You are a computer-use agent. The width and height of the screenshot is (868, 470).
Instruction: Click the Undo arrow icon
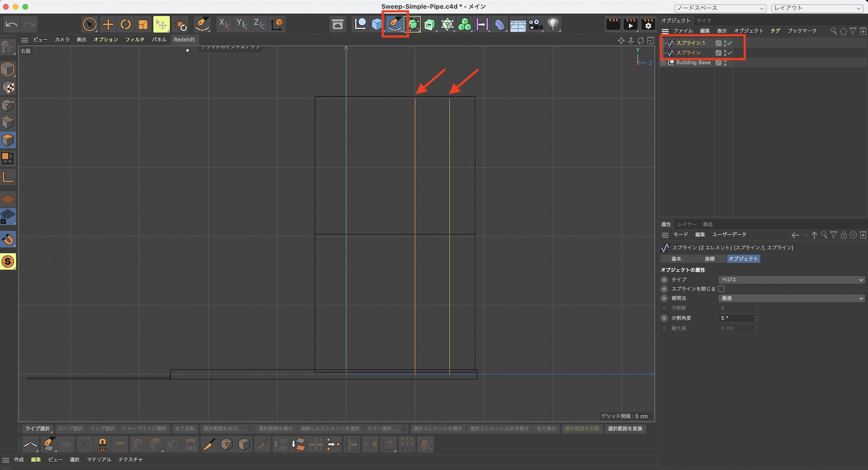pyautogui.click(x=11, y=24)
